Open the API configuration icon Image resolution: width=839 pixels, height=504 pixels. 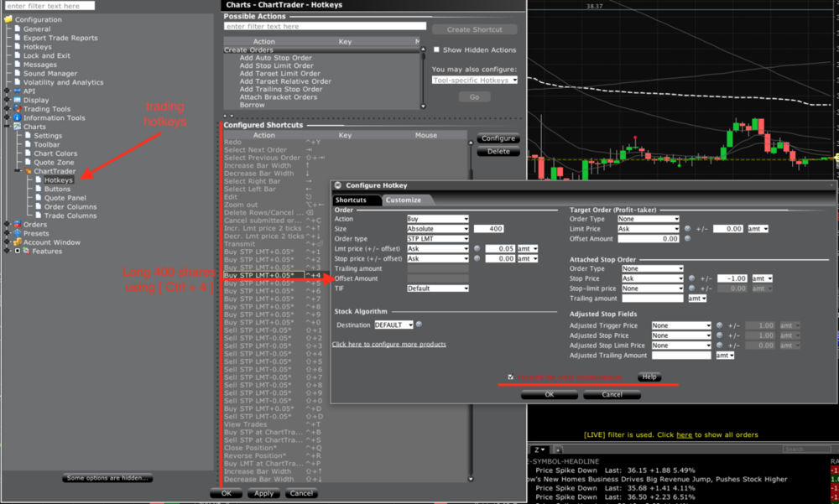pos(18,91)
